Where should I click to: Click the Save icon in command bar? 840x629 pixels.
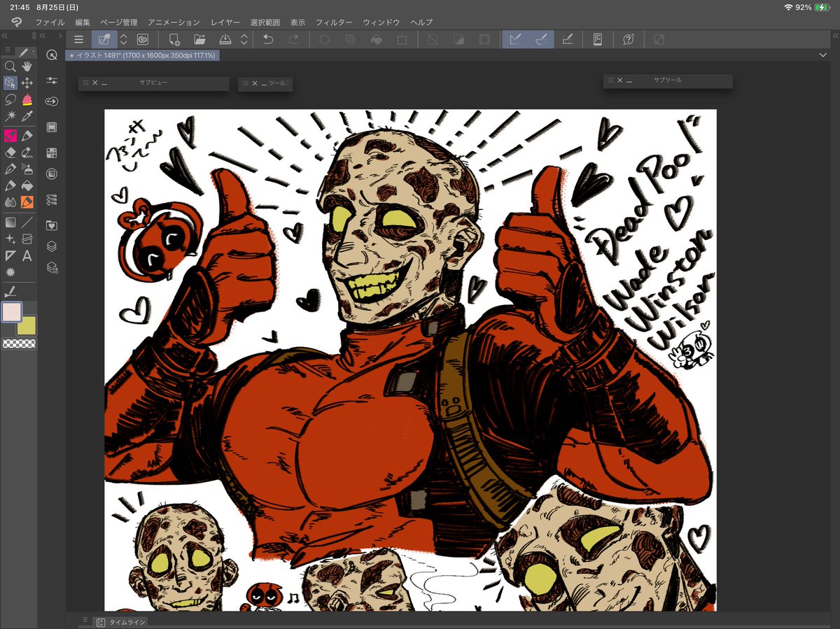click(225, 39)
